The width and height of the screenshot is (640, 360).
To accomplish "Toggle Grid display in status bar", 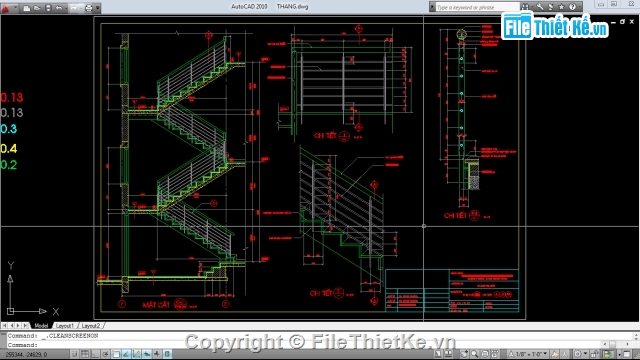I will [84, 354].
